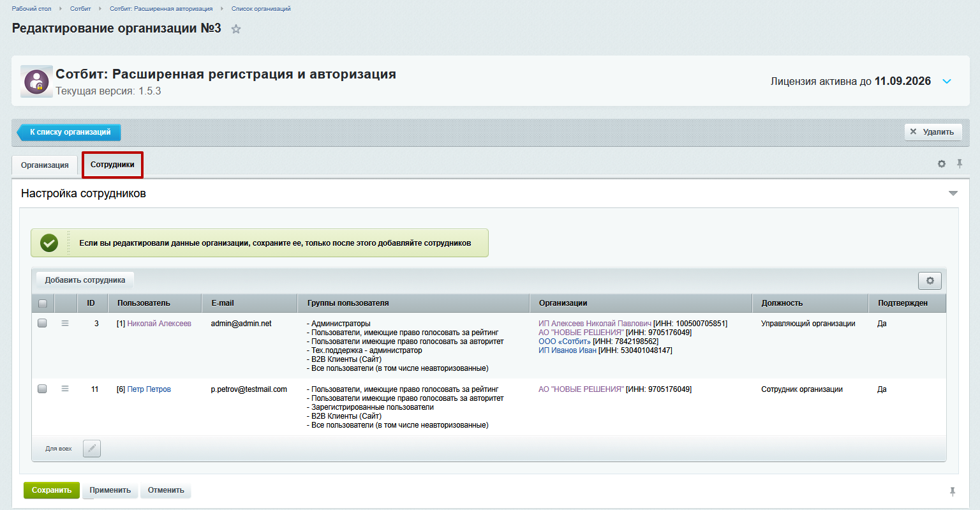Click the pencil edit icon below table
The height and width of the screenshot is (510, 980).
click(x=92, y=449)
